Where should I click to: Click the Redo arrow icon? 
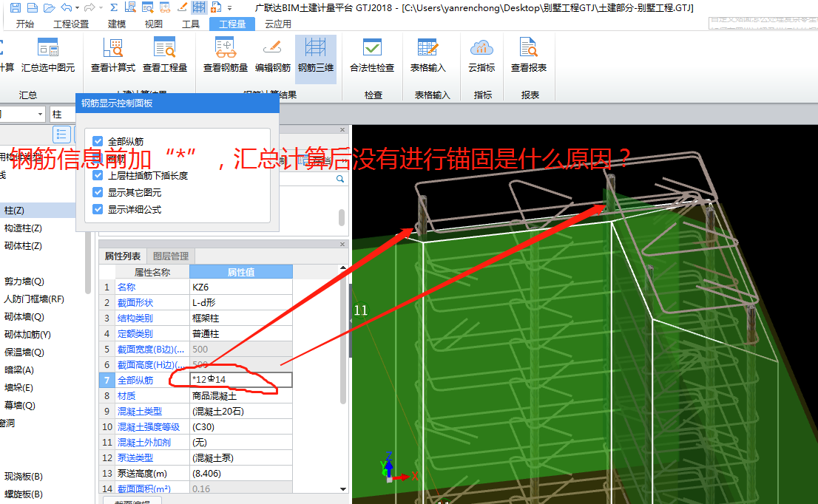(89, 8)
